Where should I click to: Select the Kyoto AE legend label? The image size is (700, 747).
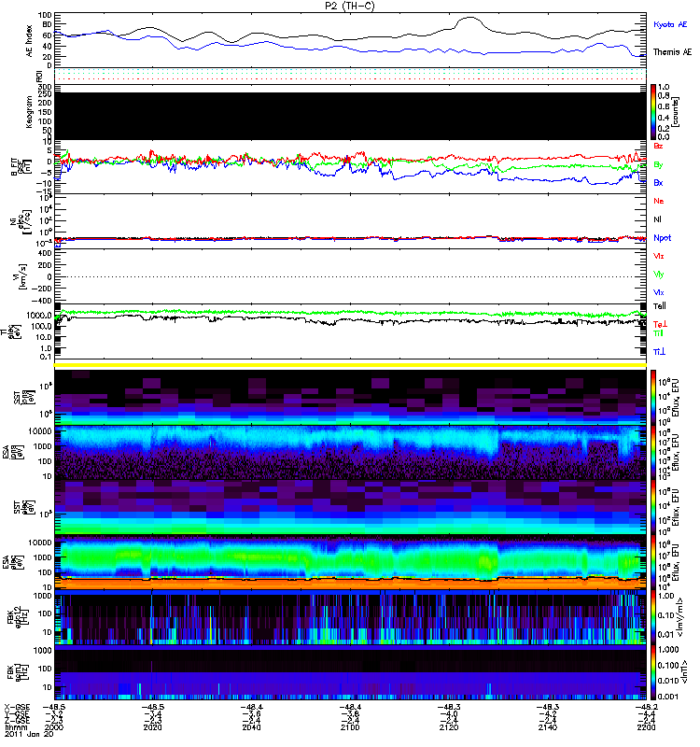(x=670, y=24)
